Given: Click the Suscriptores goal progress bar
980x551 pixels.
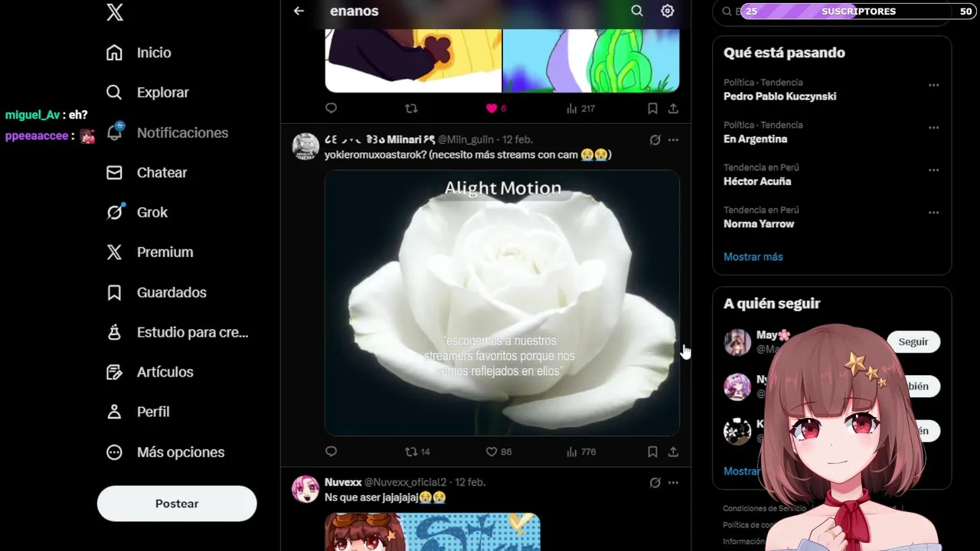Looking at the screenshot, I should pos(857,11).
